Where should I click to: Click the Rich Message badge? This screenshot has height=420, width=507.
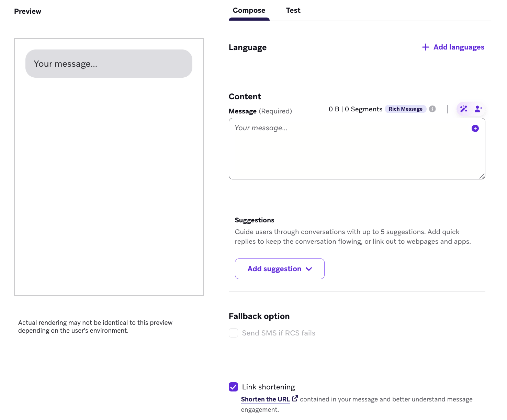[x=406, y=109]
